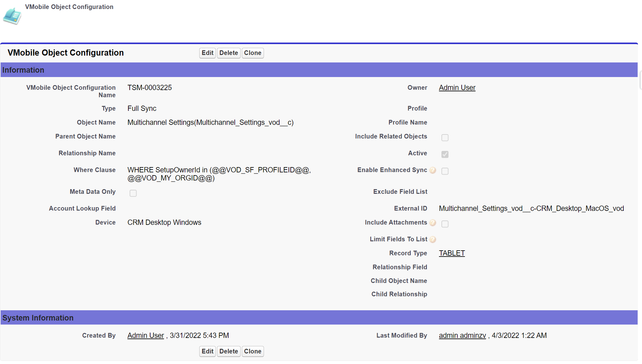This screenshot has width=642, height=364.
Task: Toggle the Active checkbox
Action: pyautogui.click(x=445, y=154)
